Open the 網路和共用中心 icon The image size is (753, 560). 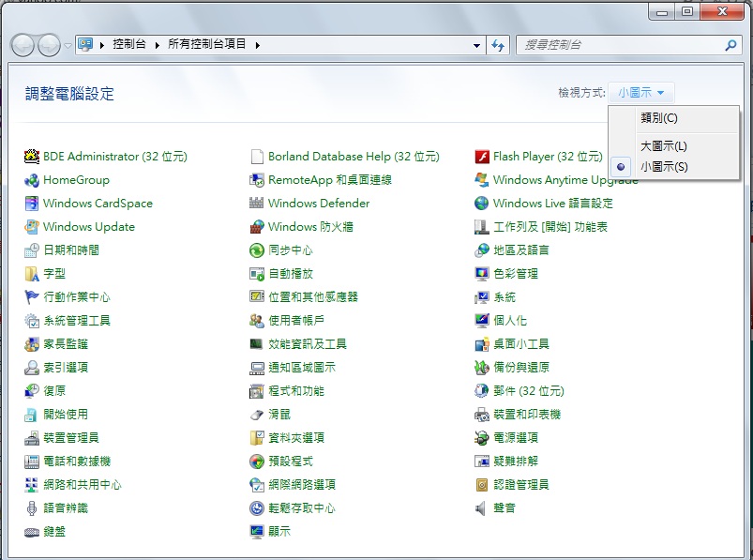coord(32,485)
